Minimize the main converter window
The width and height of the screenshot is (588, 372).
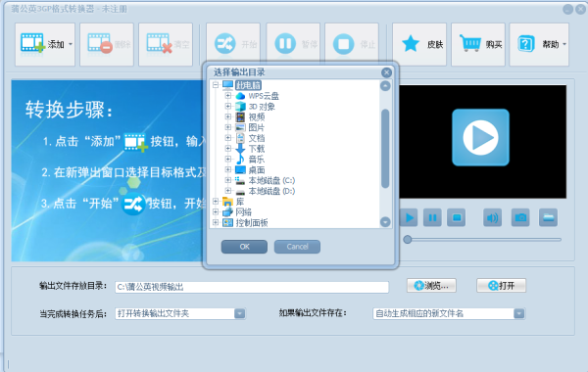[567, 10]
